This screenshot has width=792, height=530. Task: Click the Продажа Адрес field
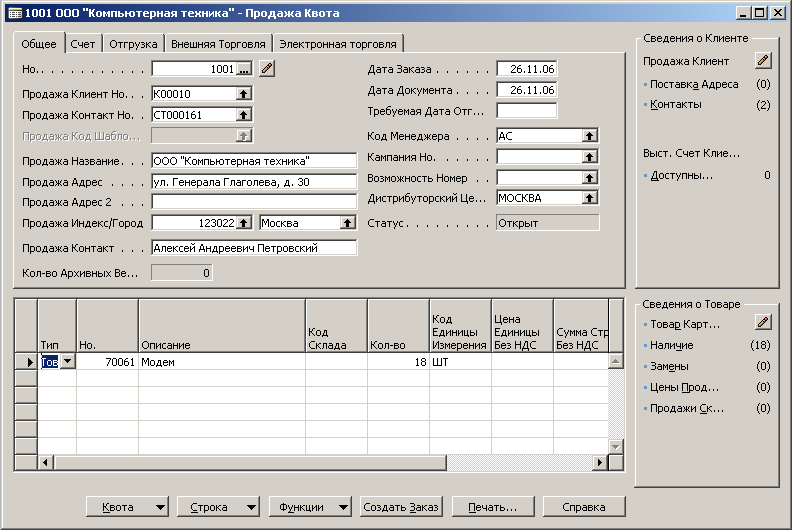click(x=254, y=182)
